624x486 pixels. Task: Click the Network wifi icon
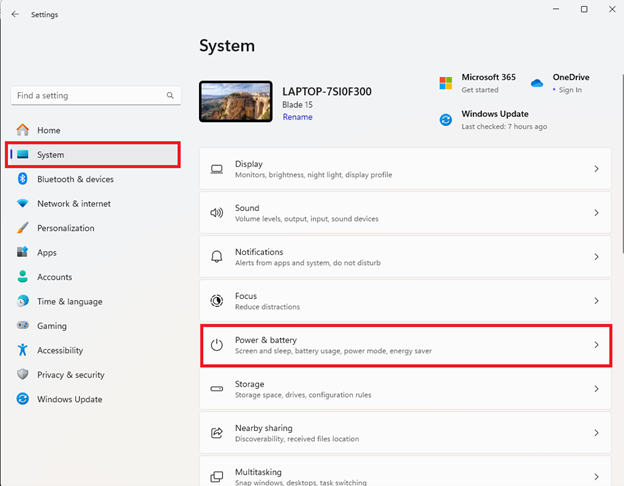[23, 203]
